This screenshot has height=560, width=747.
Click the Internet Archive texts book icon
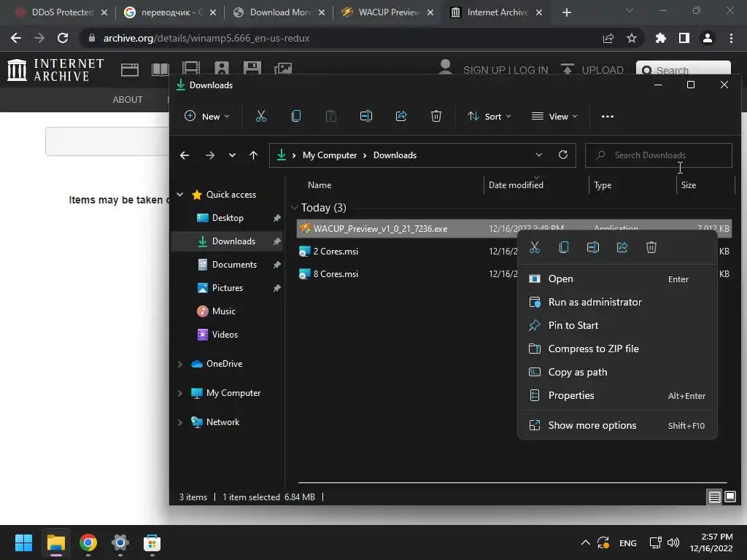(x=160, y=69)
